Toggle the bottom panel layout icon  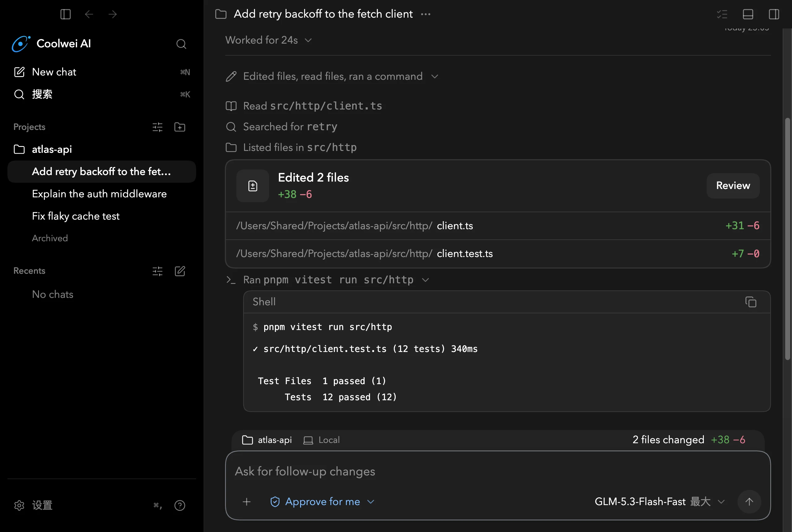click(748, 14)
